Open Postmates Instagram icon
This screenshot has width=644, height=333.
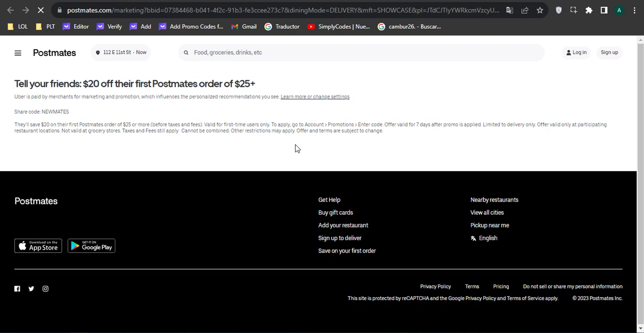coord(46,289)
